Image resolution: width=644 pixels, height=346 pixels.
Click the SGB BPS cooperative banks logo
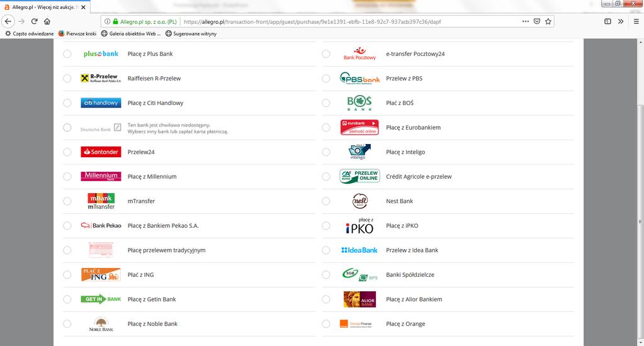point(360,274)
